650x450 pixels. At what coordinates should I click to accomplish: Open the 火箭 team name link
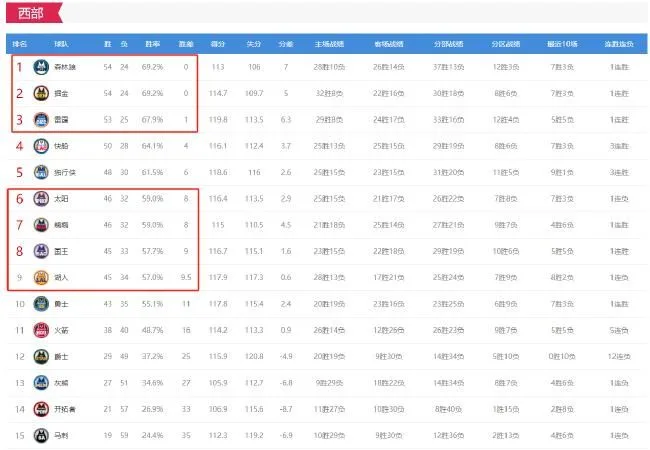point(61,330)
